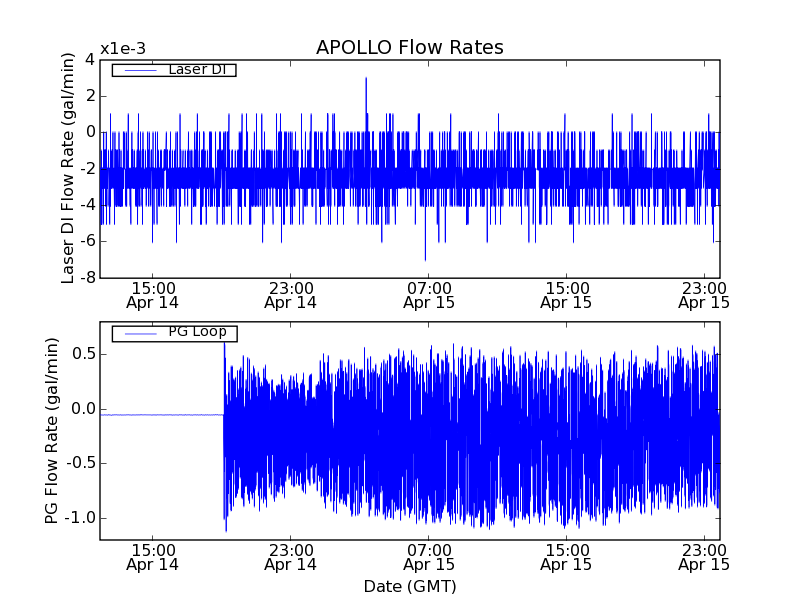Click top plot's "07:00 Apr 15" tick label
Image resolution: width=800 pixels, height=600 pixels.
coord(429,294)
